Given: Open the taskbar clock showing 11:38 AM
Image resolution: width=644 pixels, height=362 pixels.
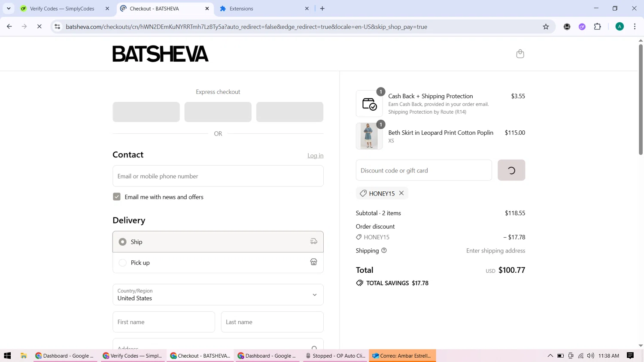Looking at the screenshot, I should (609, 356).
